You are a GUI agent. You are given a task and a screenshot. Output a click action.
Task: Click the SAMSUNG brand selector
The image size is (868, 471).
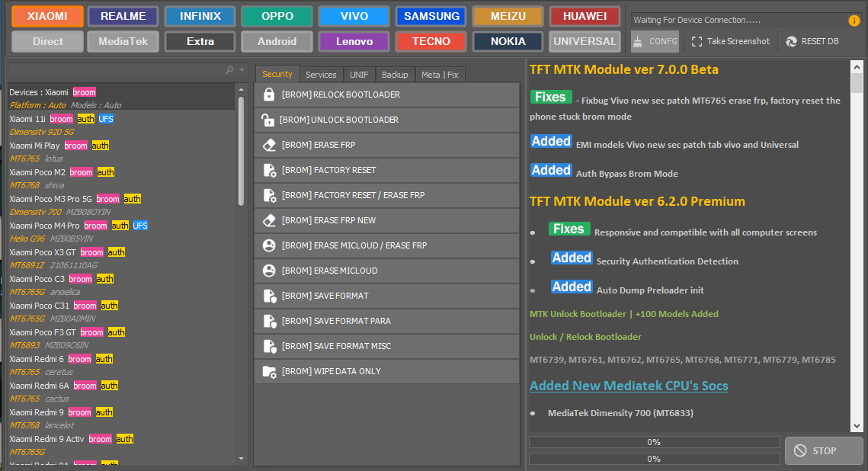point(431,15)
